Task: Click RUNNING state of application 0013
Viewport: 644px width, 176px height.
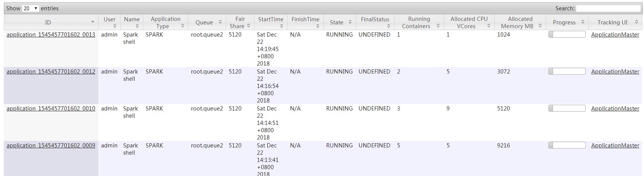Action: click(339, 35)
